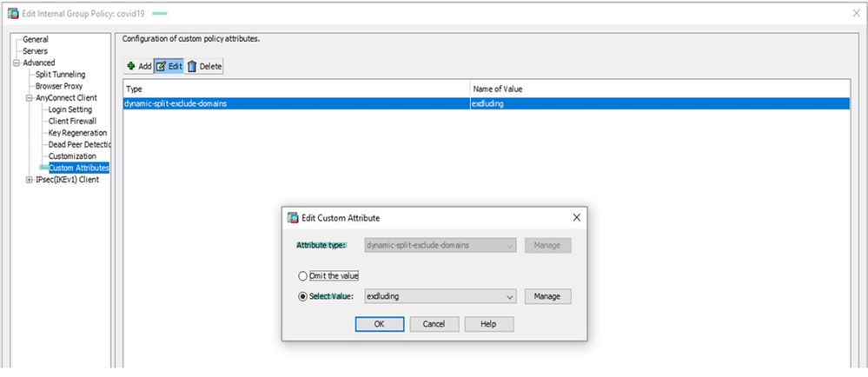Click the Type column header

296,89
